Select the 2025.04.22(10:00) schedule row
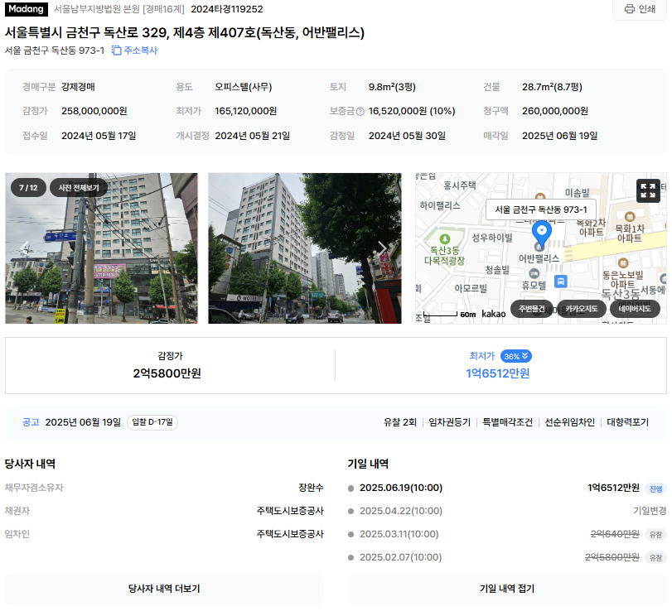This screenshot has width=672, height=616. point(507,511)
